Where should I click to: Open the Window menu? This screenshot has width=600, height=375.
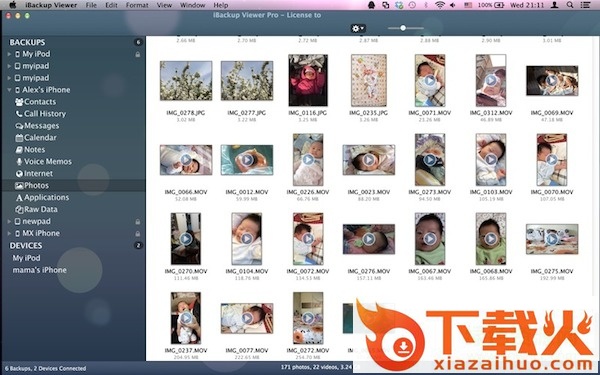(192, 5)
